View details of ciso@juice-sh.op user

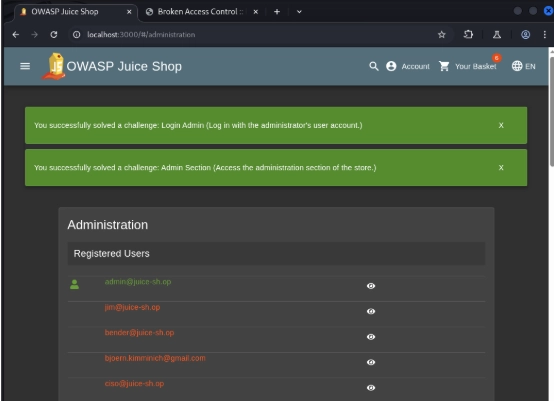click(371, 388)
